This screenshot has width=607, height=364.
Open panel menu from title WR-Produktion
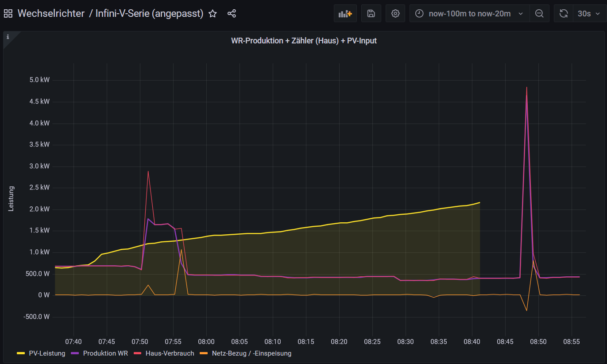click(304, 41)
